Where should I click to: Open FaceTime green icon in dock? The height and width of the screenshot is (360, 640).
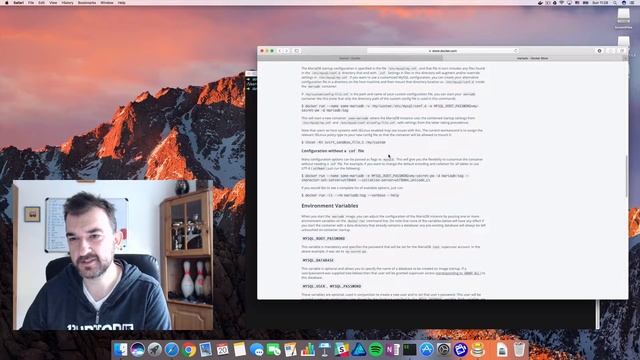(273, 350)
